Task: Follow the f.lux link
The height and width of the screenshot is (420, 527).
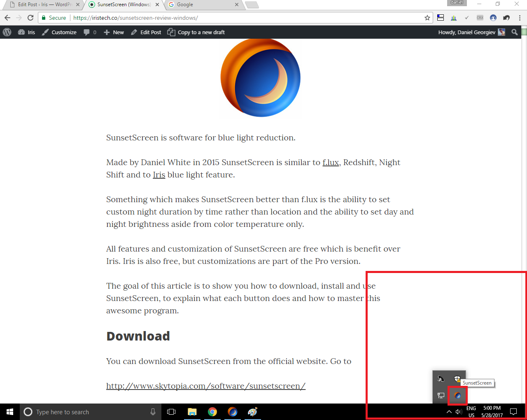Action: point(331,162)
